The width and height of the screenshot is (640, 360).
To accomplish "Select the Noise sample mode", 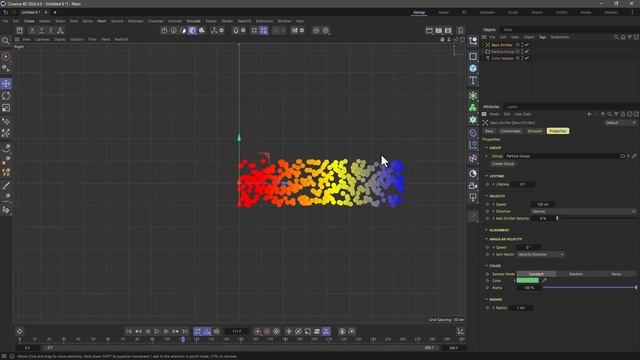I will (616, 274).
